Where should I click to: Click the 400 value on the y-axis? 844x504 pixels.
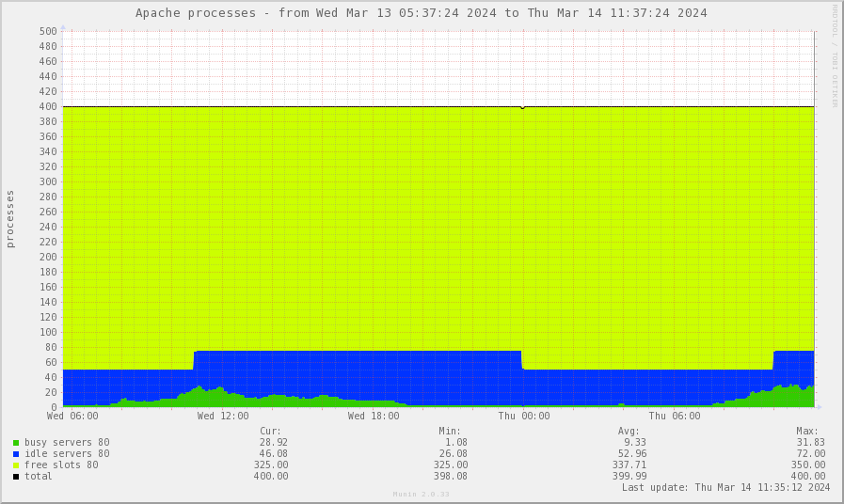pos(48,106)
